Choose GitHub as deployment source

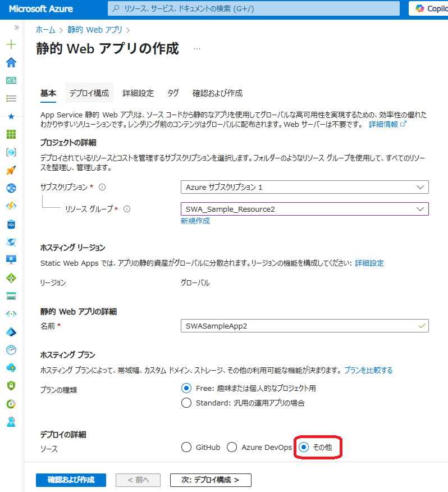[x=186, y=447]
